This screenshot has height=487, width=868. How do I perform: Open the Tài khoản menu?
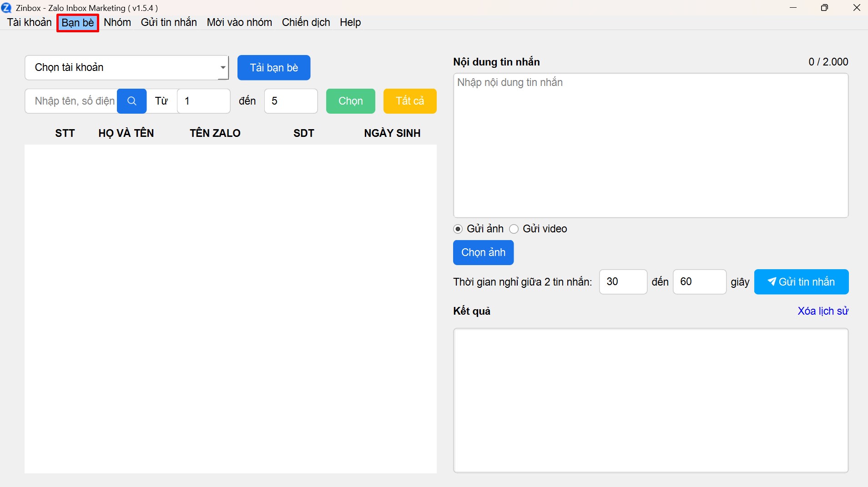tap(30, 22)
